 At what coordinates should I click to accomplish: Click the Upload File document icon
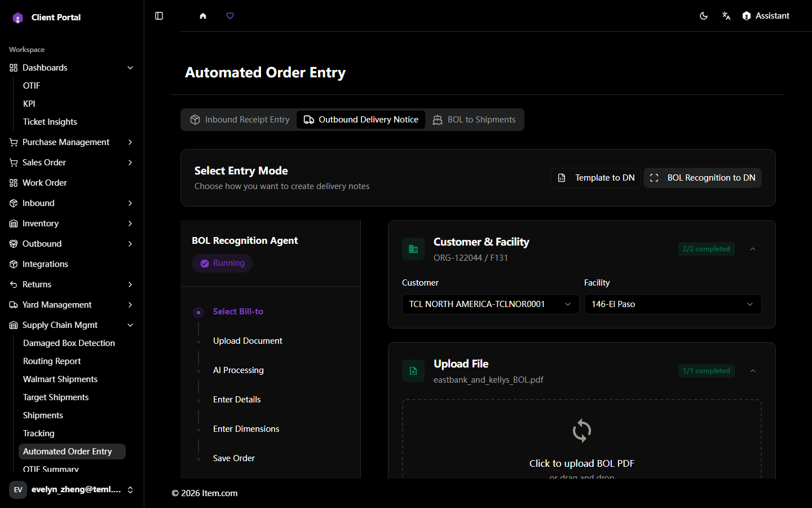[413, 371]
